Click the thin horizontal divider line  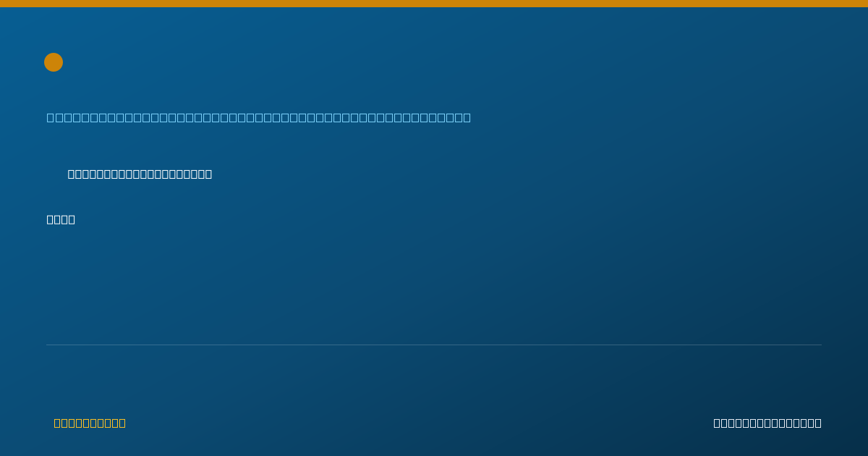[434, 345]
